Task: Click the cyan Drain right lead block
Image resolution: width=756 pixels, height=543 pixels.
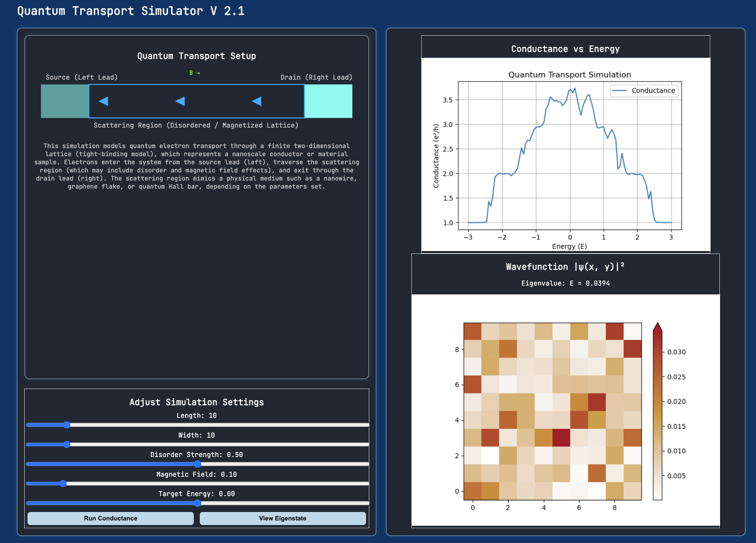Action: 328,101
